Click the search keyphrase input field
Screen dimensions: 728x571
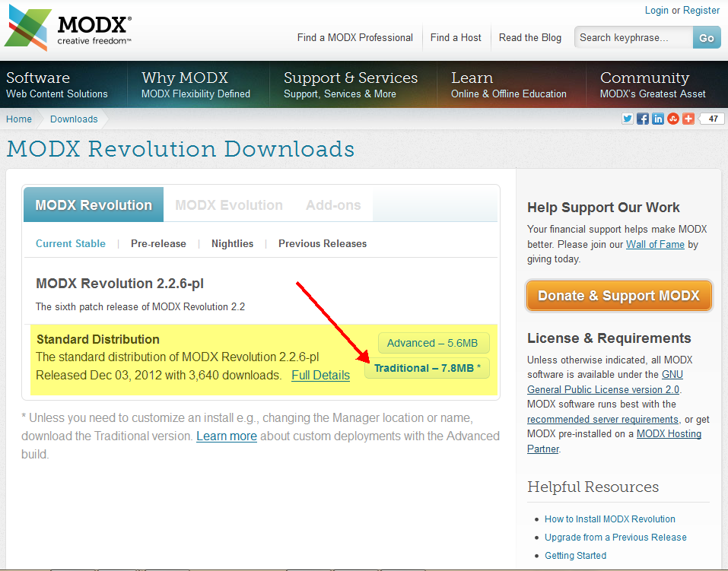point(633,37)
